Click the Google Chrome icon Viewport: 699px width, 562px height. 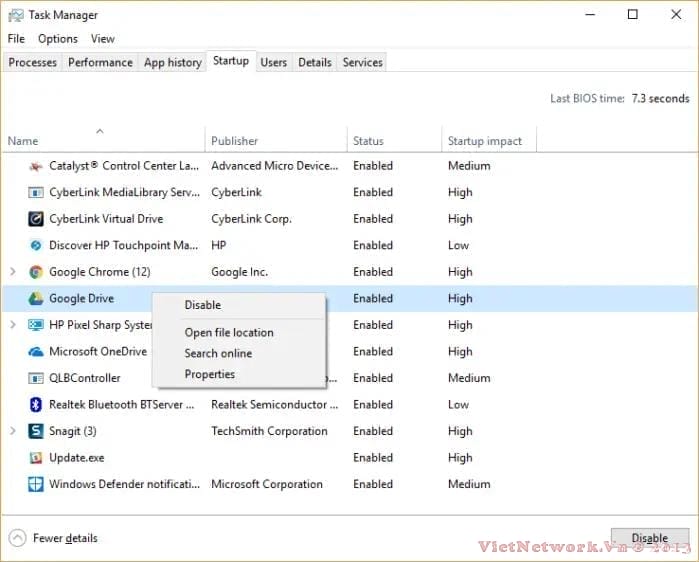pyautogui.click(x=36, y=272)
